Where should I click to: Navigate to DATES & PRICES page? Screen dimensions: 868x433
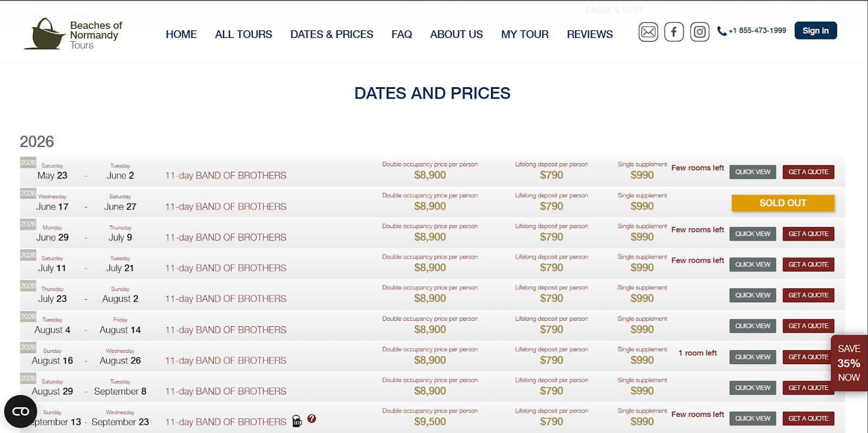(x=331, y=34)
